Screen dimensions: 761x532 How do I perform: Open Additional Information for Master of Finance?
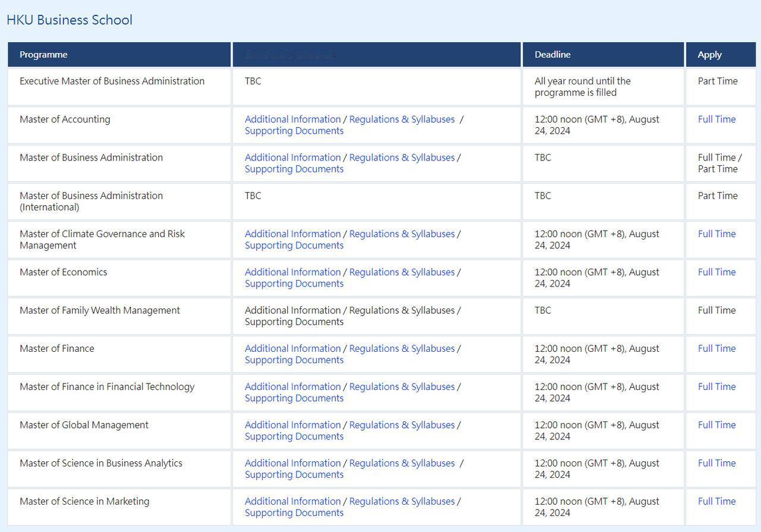tap(293, 349)
